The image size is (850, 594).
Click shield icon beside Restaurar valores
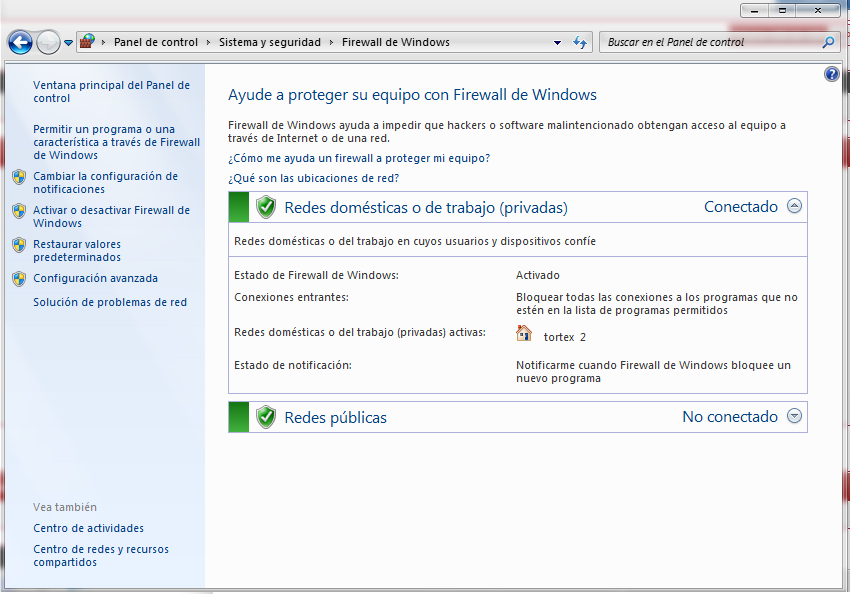click(19, 245)
